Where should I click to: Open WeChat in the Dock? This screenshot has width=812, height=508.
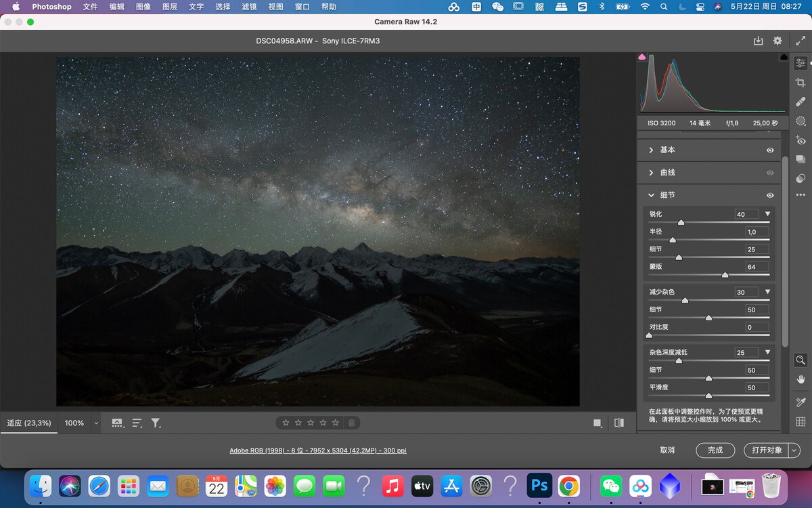pyautogui.click(x=611, y=486)
